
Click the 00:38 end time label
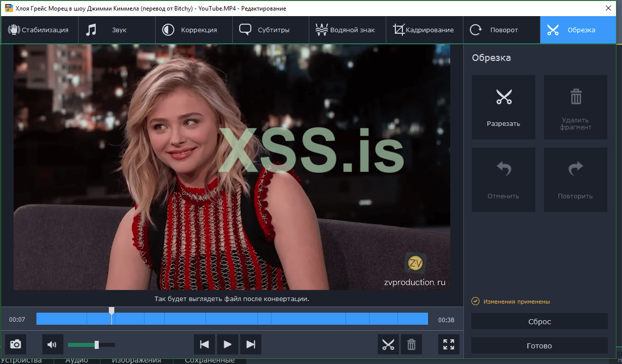point(446,320)
